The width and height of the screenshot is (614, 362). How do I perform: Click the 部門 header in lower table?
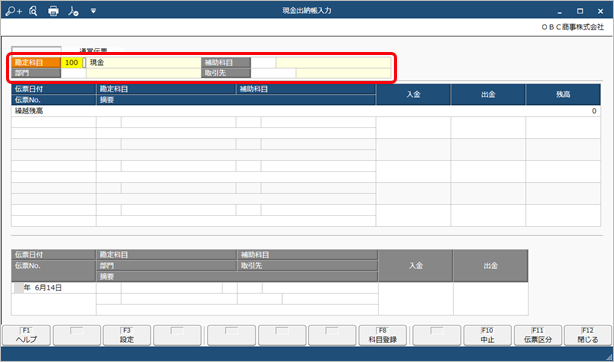pos(166,266)
